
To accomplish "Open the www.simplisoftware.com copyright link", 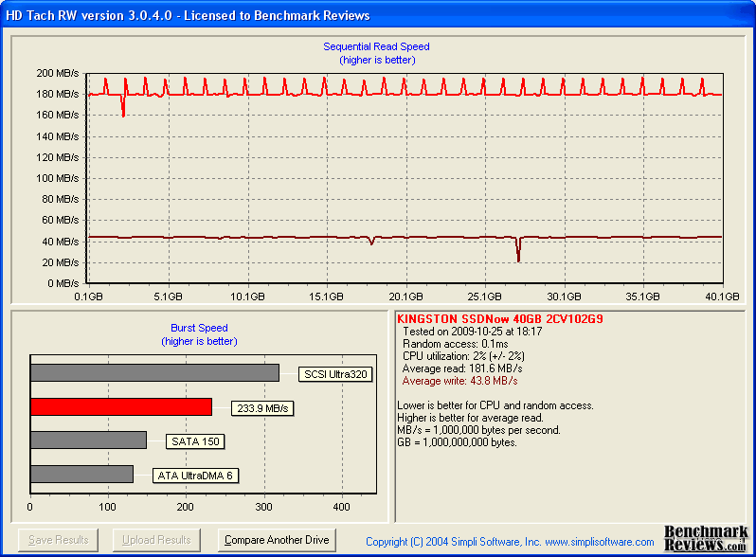I will click(x=600, y=542).
